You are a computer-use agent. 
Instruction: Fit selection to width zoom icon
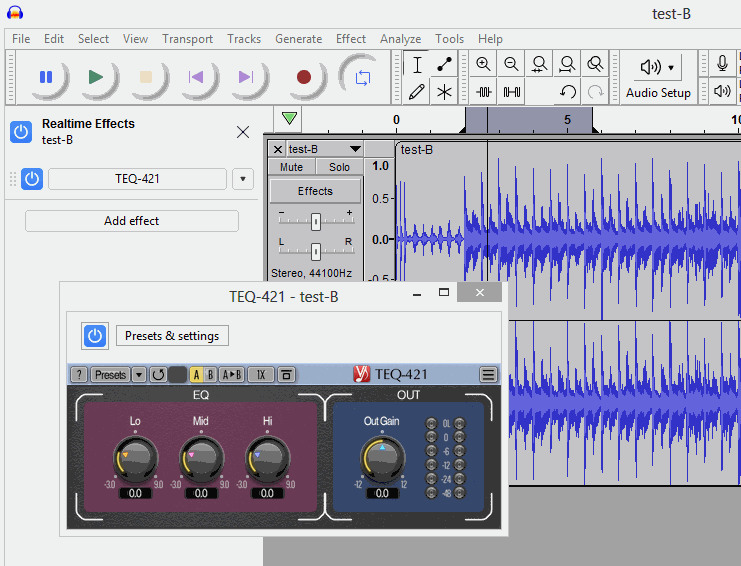point(539,64)
